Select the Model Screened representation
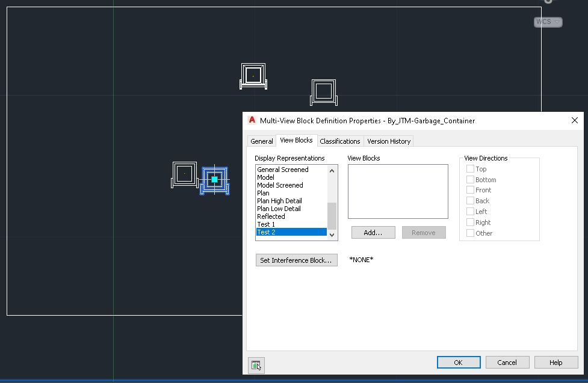Viewport: 588px width, 383px height. coord(280,185)
